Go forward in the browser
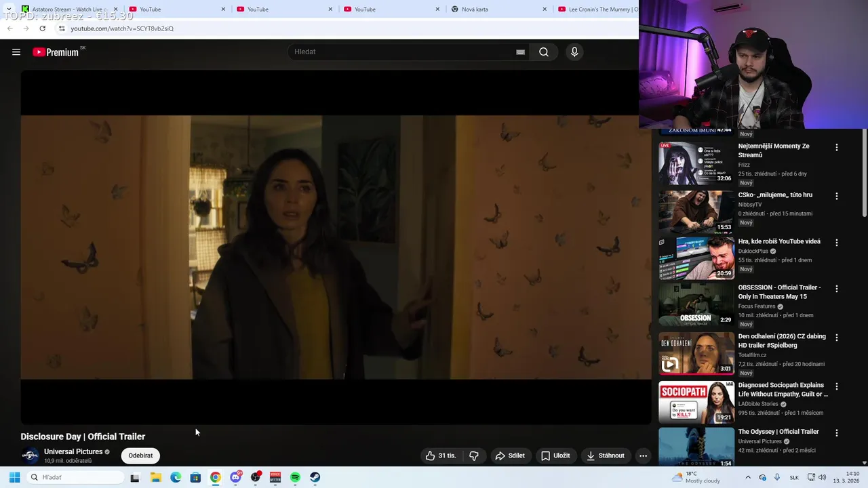The height and width of the screenshot is (488, 868). click(26, 28)
